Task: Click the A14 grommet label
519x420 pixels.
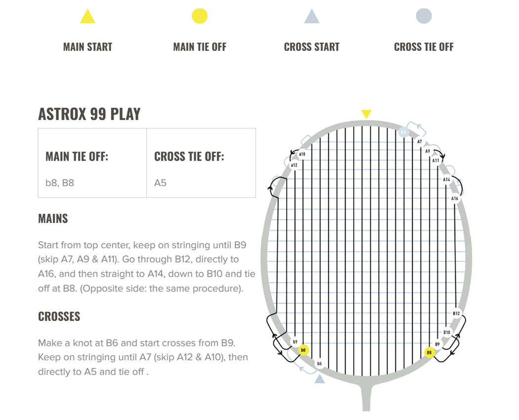Action: pos(446,179)
